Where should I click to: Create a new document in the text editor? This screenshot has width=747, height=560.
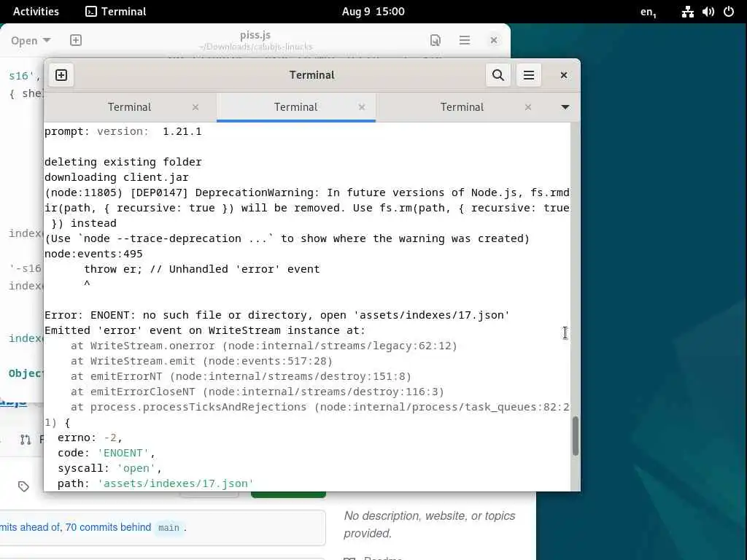click(76, 40)
